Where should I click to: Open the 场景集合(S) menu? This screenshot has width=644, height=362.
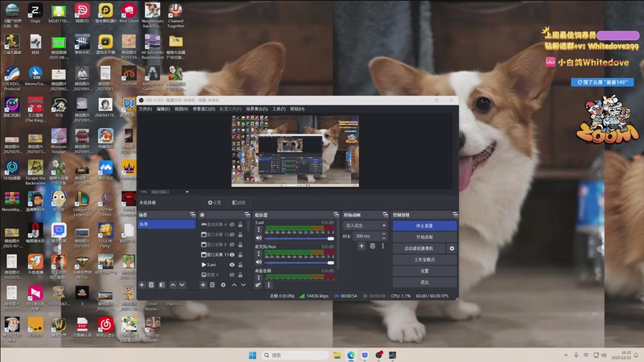pos(257,109)
